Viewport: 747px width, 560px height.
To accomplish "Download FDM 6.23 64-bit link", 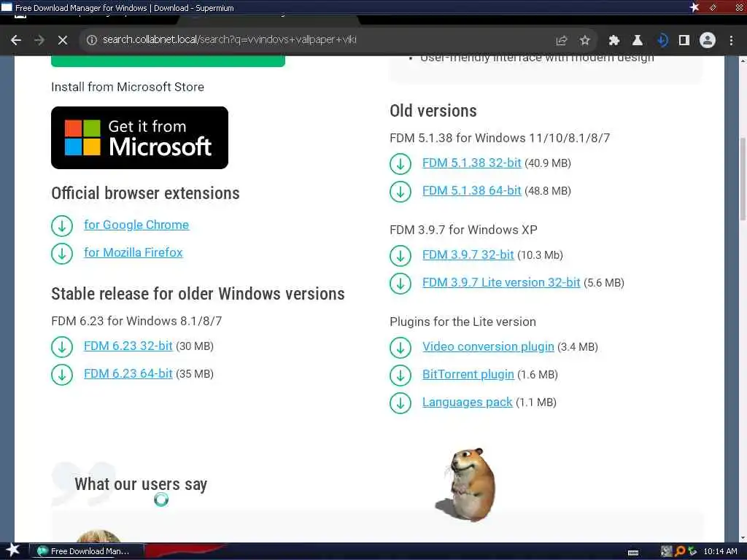I will (128, 373).
